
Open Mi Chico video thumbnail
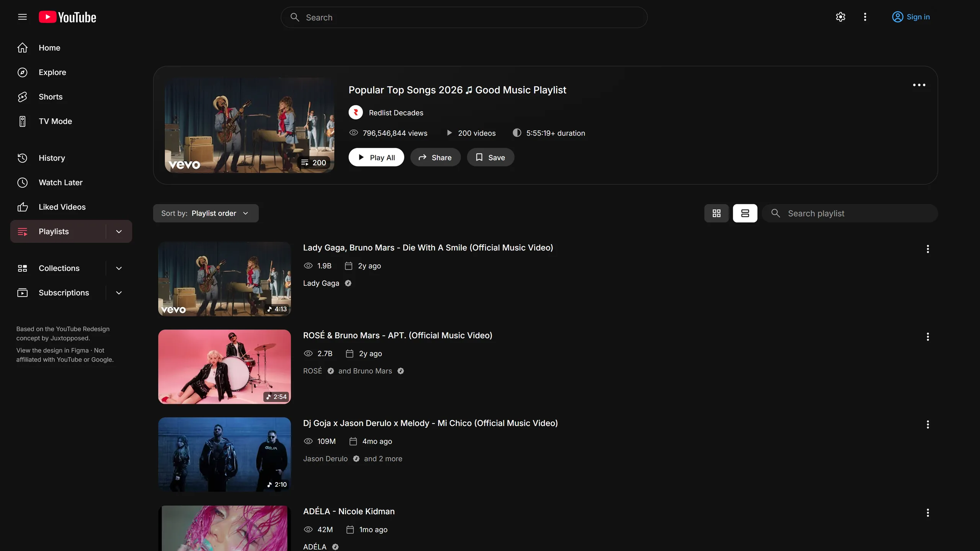tap(224, 455)
